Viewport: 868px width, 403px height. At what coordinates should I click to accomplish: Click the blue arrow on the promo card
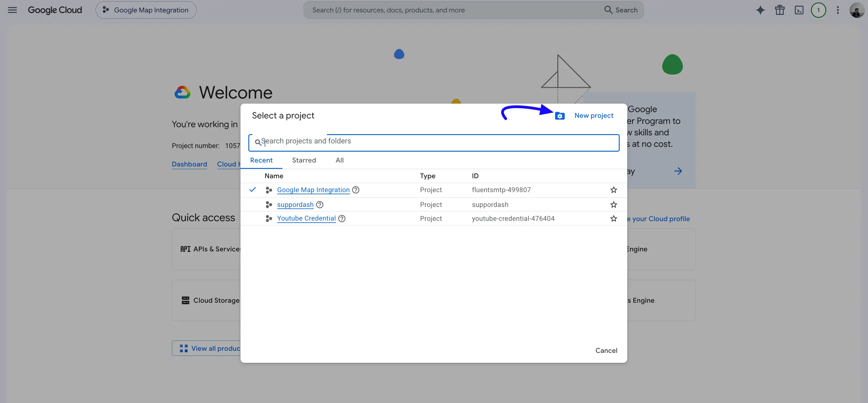tap(678, 171)
